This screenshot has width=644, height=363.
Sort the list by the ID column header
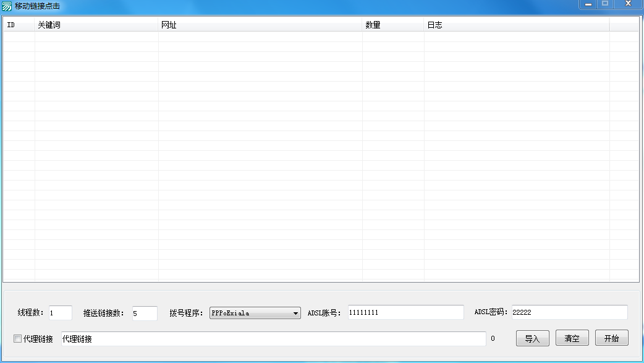point(19,25)
